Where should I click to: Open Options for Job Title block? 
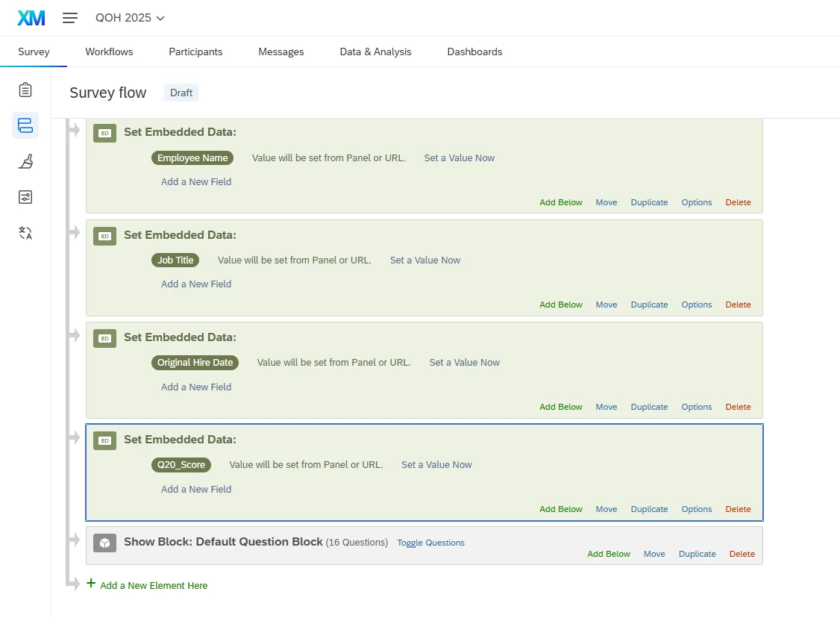click(697, 305)
